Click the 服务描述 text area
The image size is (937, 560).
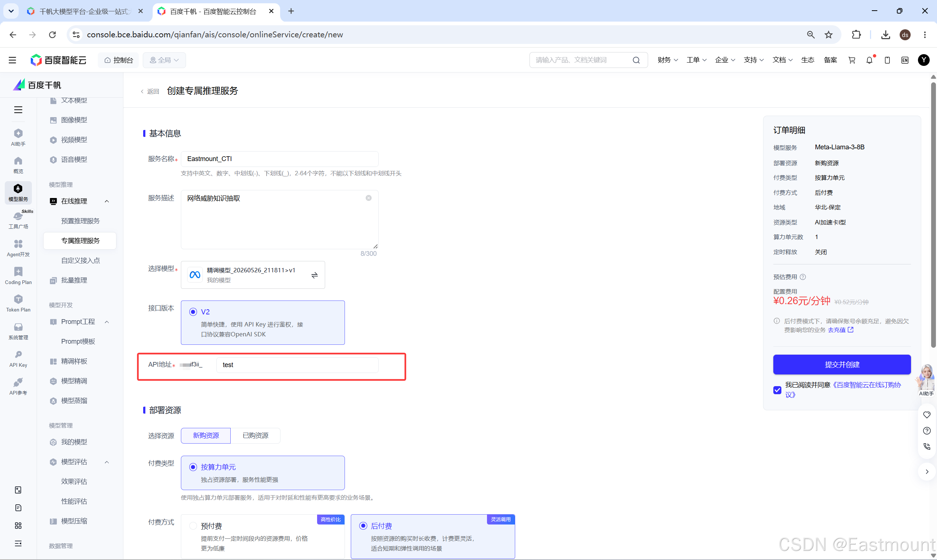tap(279, 220)
